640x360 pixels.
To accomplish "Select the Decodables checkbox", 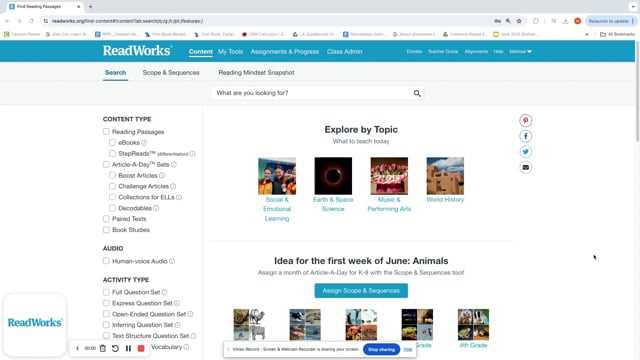I will [112, 208].
